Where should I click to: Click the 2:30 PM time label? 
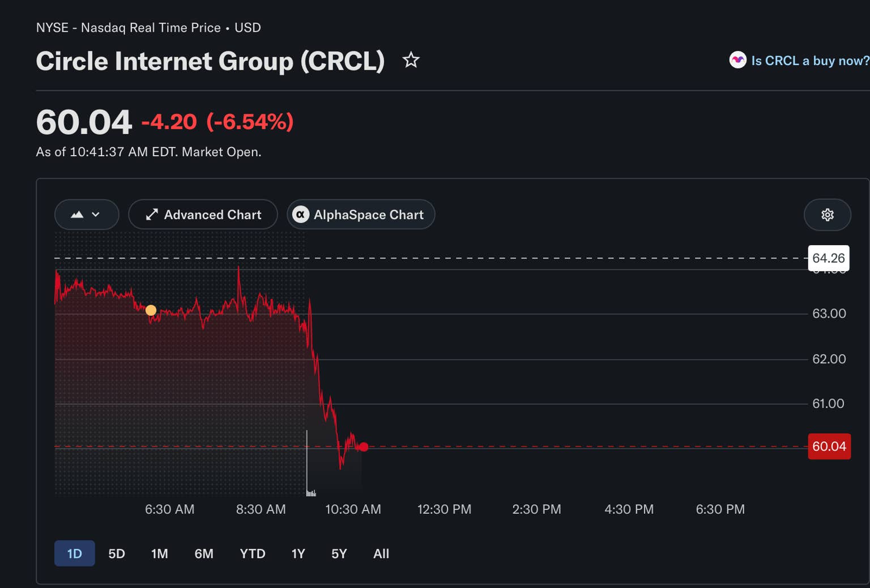(536, 509)
